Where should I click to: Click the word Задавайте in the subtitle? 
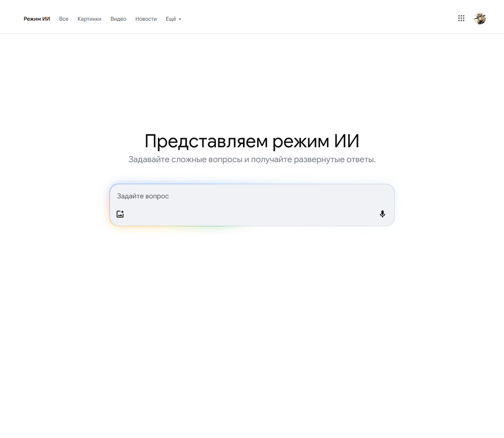tap(149, 159)
